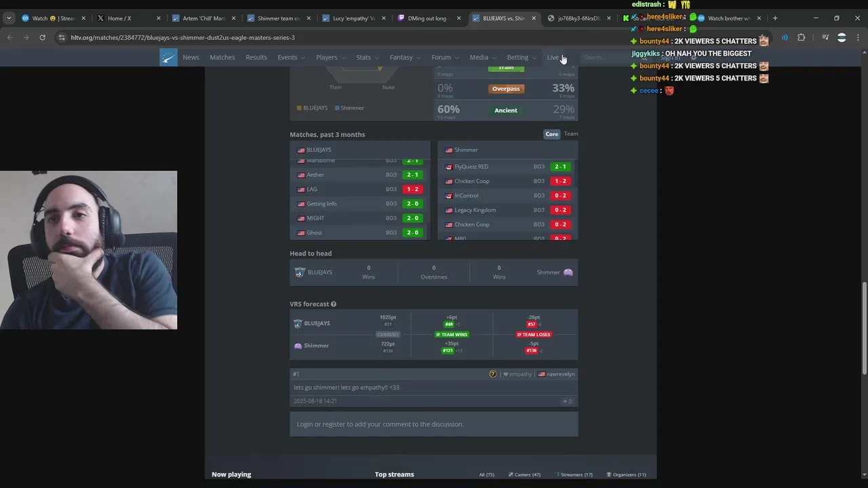Expand the Stats dropdown menu

(367, 58)
